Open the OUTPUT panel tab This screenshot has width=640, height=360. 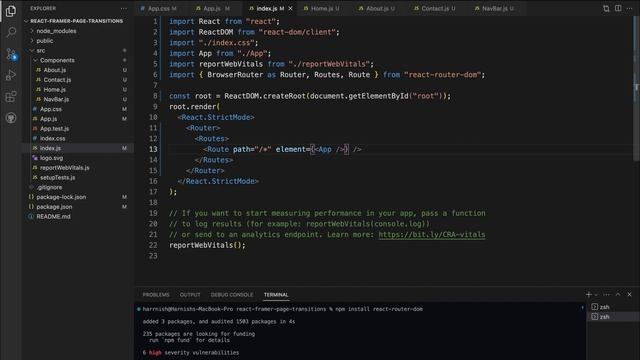[190, 295]
